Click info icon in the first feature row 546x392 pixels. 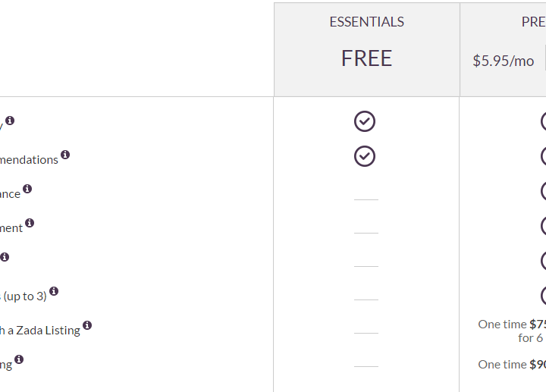click(10, 121)
